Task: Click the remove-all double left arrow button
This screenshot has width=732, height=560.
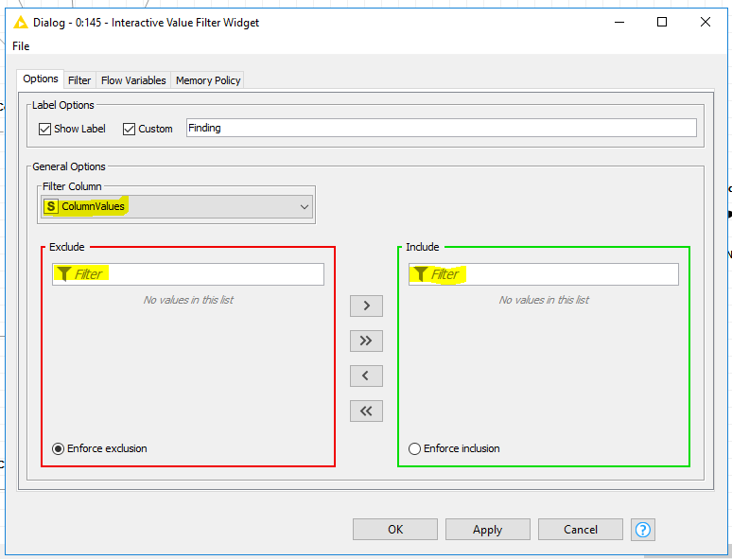Action: point(366,411)
